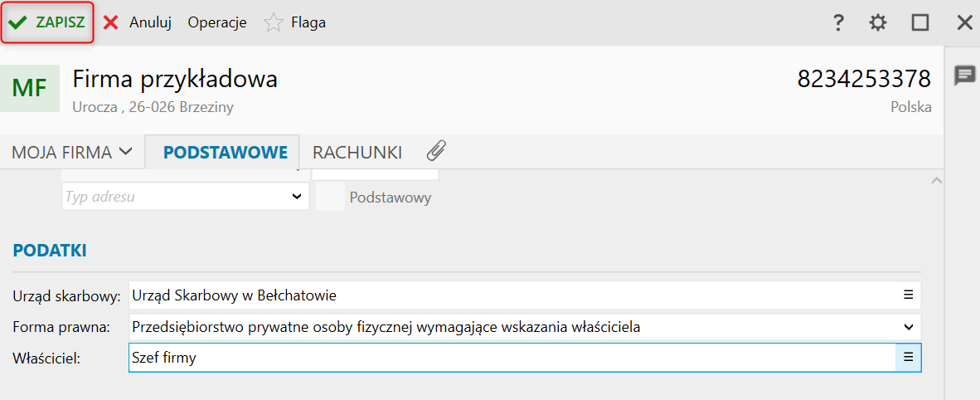Open settings with the gear icon

coord(877,23)
